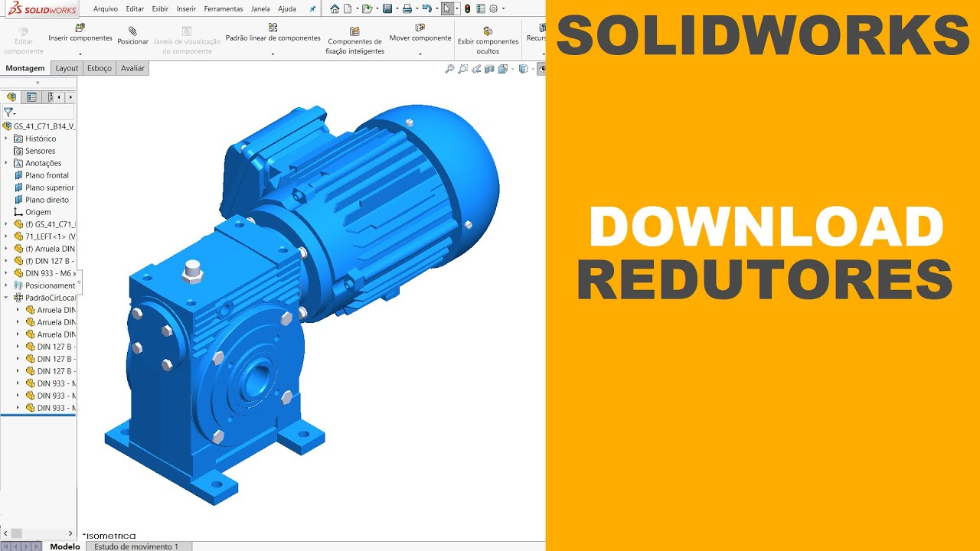Expand the Anotações tree node
This screenshot has width=980, height=551.
click(x=6, y=163)
